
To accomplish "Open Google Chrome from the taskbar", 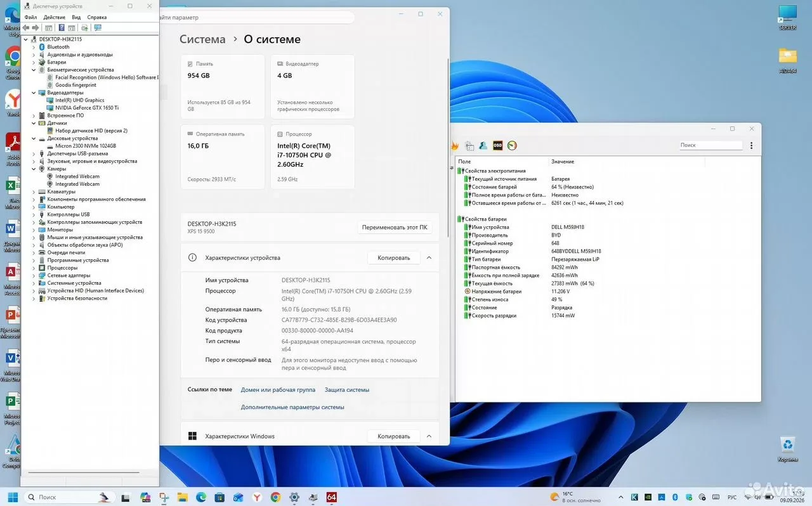I will pyautogui.click(x=275, y=497).
